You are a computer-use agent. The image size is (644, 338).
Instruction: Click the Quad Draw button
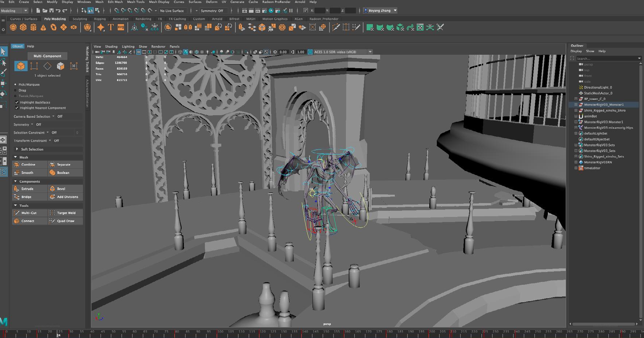(x=65, y=221)
